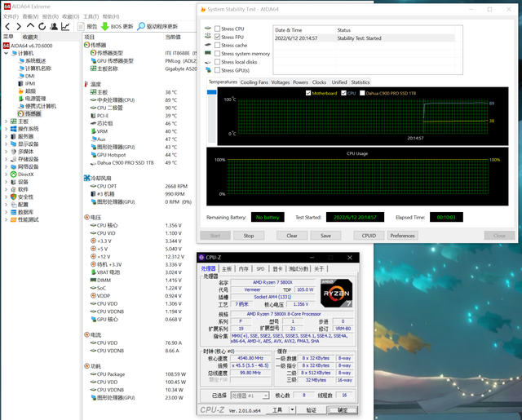Viewport: 522px width, 420px height.
Task: Enable the Stress CPU checkbox
Action: pyautogui.click(x=217, y=29)
